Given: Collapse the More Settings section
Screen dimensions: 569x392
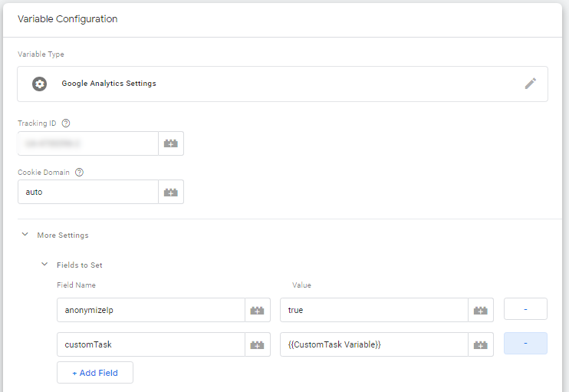Looking at the screenshot, I should coord(25,235).
